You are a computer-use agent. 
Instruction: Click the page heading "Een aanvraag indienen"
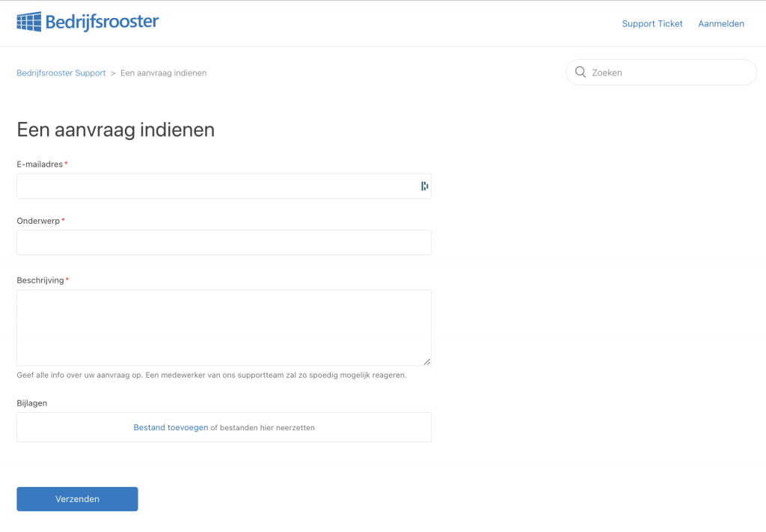click(115, 129)
